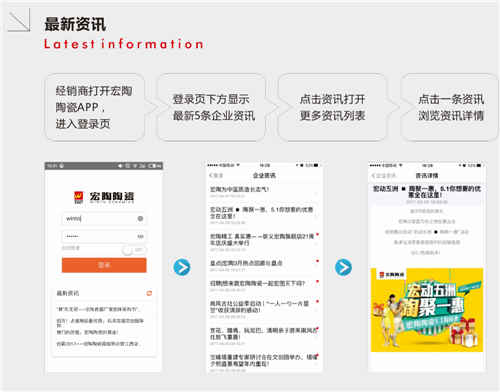Click the red Latest information subtitle
Screen dimensions: 500x392
(124, 44)
